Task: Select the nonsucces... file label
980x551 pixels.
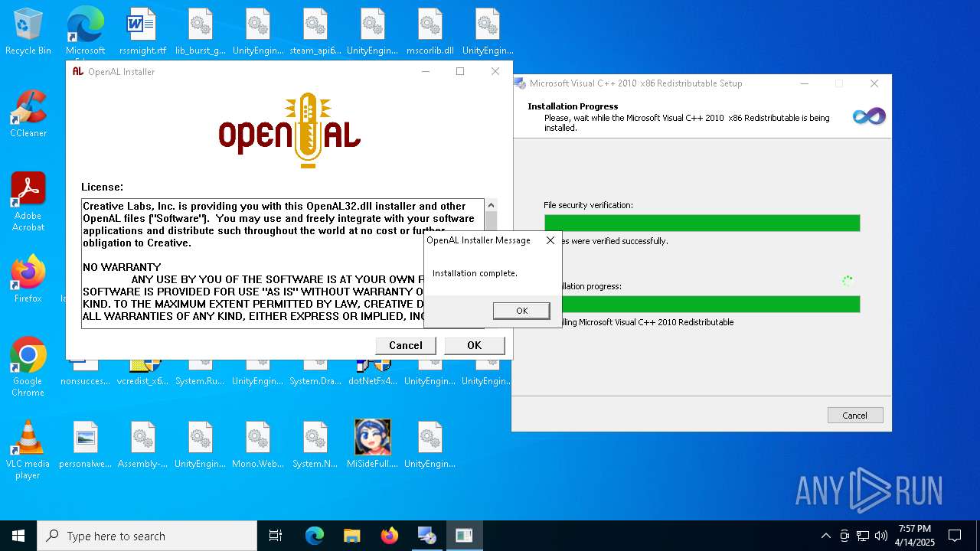Action: tap(85, 381)
